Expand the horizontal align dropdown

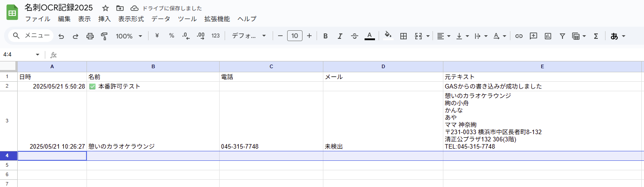point(443,36)
